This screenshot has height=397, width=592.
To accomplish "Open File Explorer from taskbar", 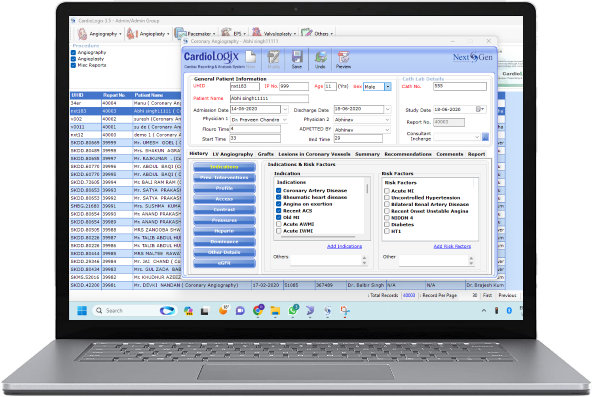I will click(275, 311).
